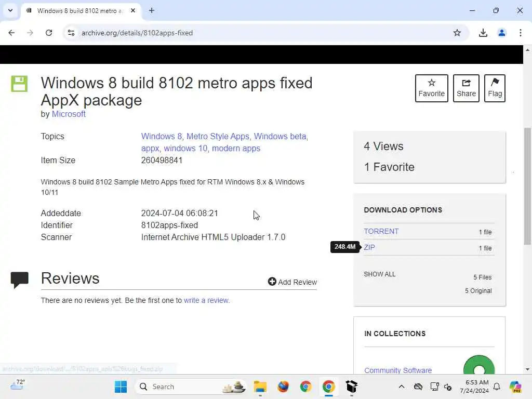Open the active Chrome window taskbar icon
The height and width of the screenshot is (399, 532).
pyautogui.click(x=328, y=387)
